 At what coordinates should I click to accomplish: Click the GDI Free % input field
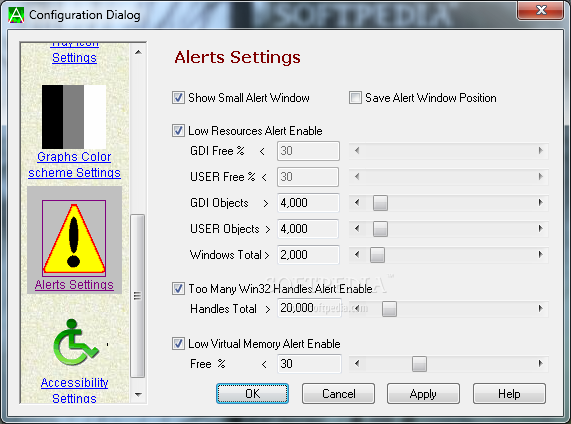click(x=308, y=151)
